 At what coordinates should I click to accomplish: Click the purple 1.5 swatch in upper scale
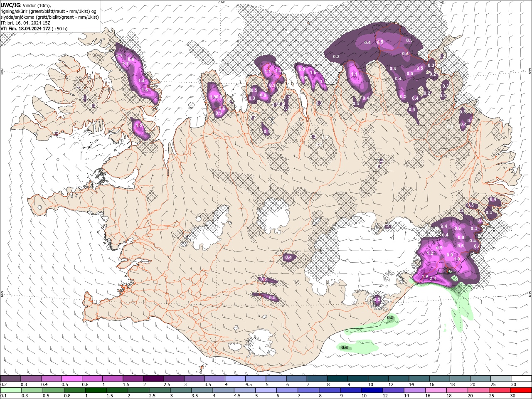click(x=133, y=379)
